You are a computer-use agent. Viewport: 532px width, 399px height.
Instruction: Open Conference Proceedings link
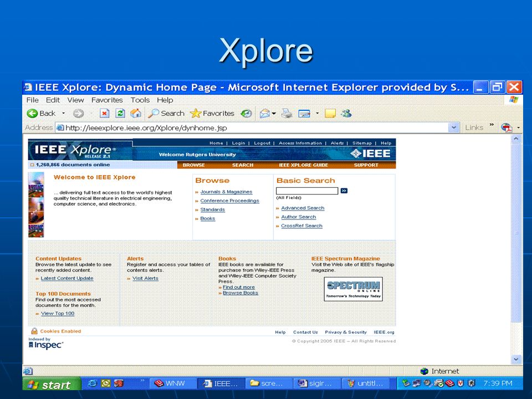229,201
